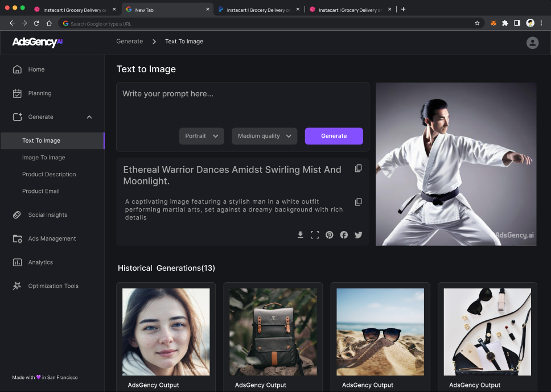Copy the image description text
This screenshot has width=551, height=392.
click(358, 202)
